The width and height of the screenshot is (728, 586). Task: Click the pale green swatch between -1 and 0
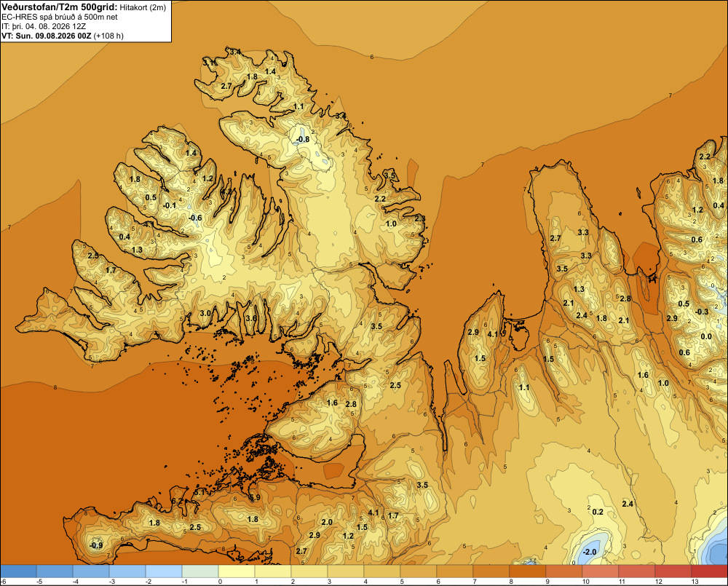[200, 571]
